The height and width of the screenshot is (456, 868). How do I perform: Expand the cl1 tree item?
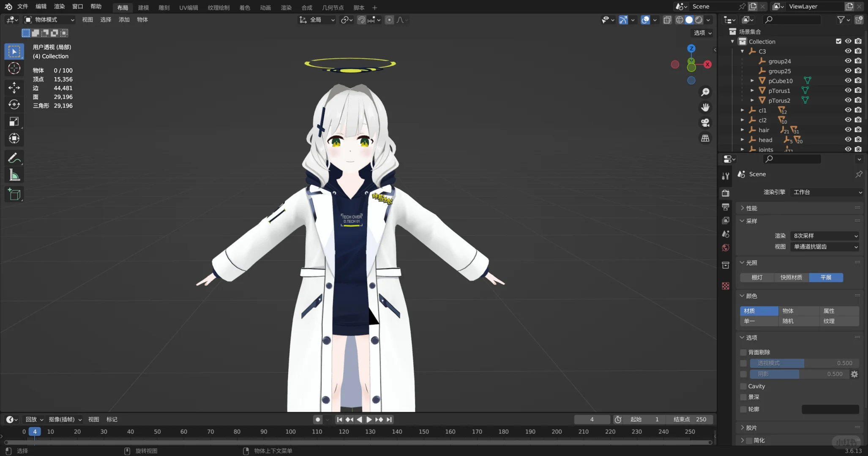tap(742, 110)
